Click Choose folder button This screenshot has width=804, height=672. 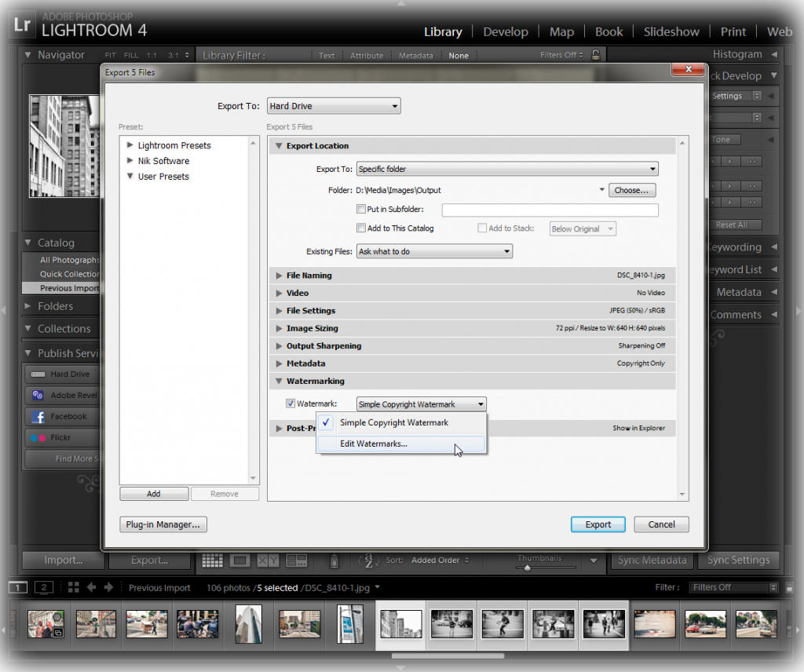[632, 190]
